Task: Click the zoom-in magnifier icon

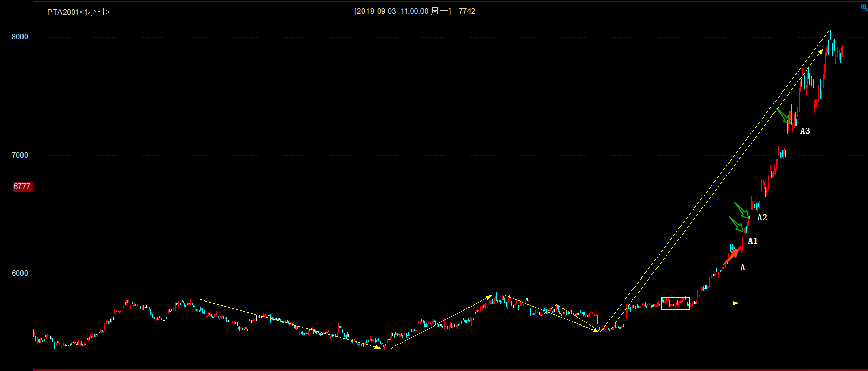Action: point(864,7)
